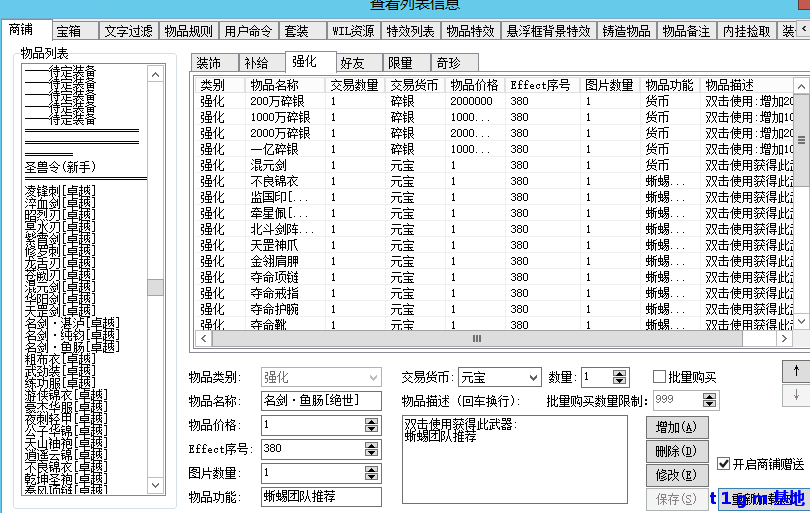Screen dimensions: 810x513
Task: Increase Effect序号 using spinner up arrow
Action: click(372, 444)
